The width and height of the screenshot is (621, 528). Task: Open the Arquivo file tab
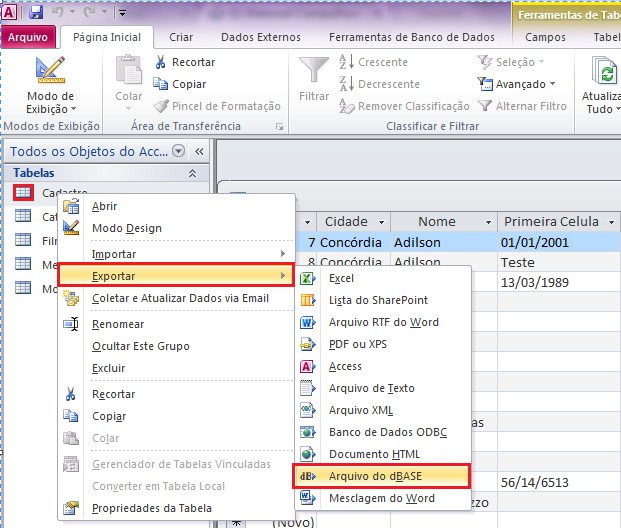[x=29, y=37]
